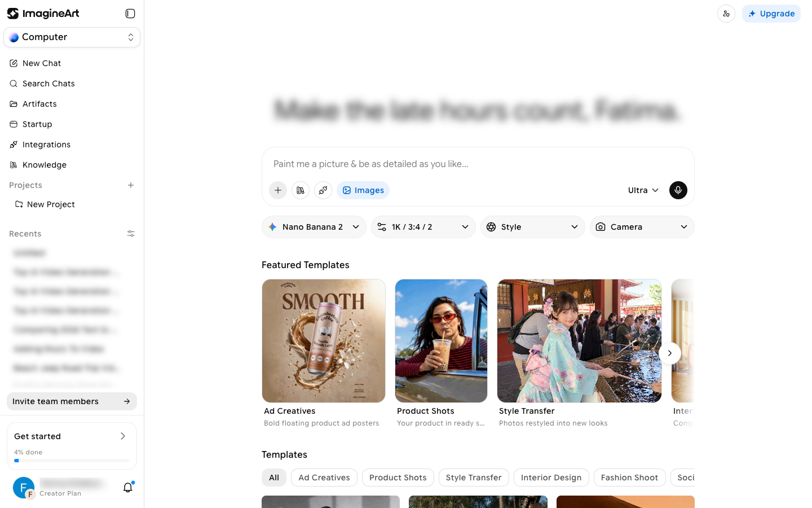Image resolution: width=812 pixels, height=508 pixels.
Task: Click the Projects section label
Action: click(25, 185)
